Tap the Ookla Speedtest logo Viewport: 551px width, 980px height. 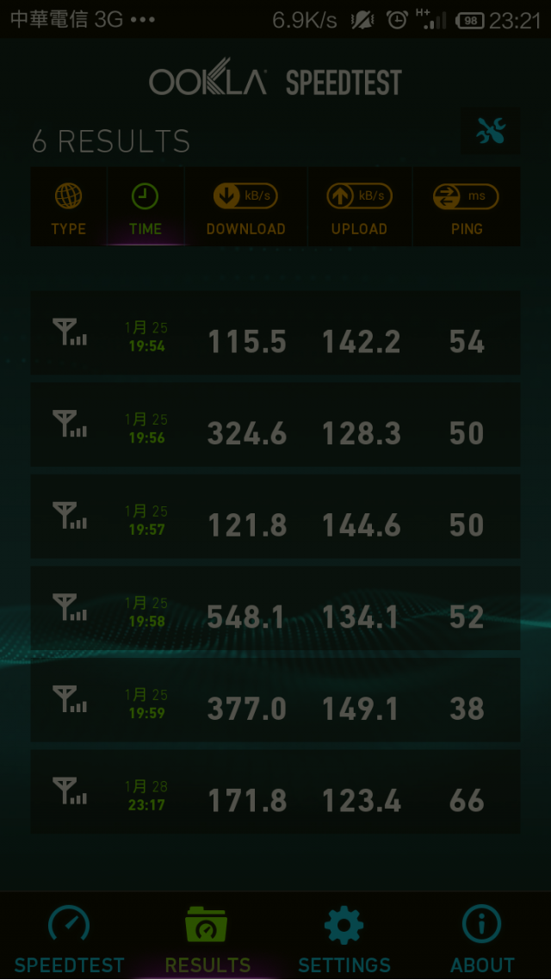[275, 81]
